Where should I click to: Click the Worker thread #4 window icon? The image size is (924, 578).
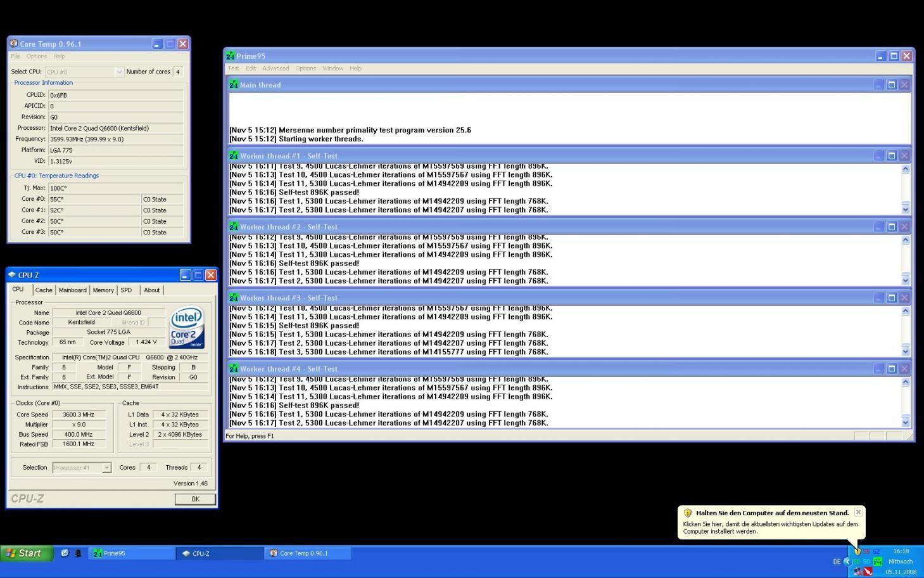click(x=234, y=368)
